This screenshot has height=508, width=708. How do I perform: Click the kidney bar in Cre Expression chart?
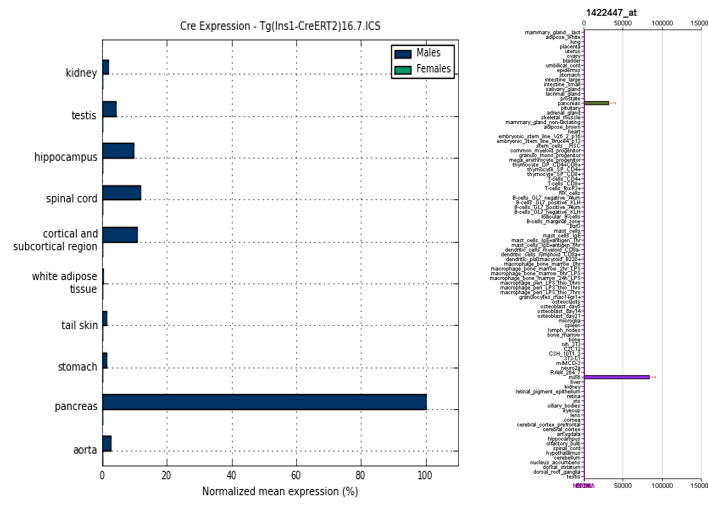click(x=106, y=67)
